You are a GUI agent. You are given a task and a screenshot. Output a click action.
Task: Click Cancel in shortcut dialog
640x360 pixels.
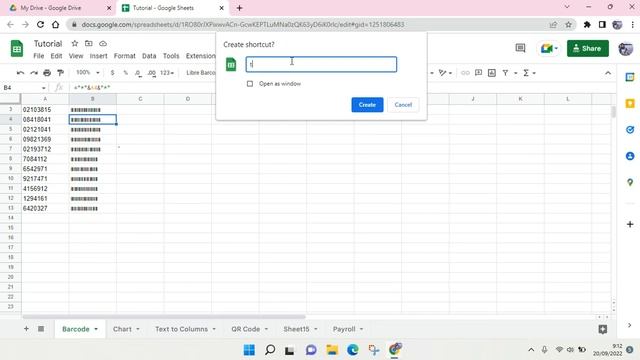click(403, 104)
